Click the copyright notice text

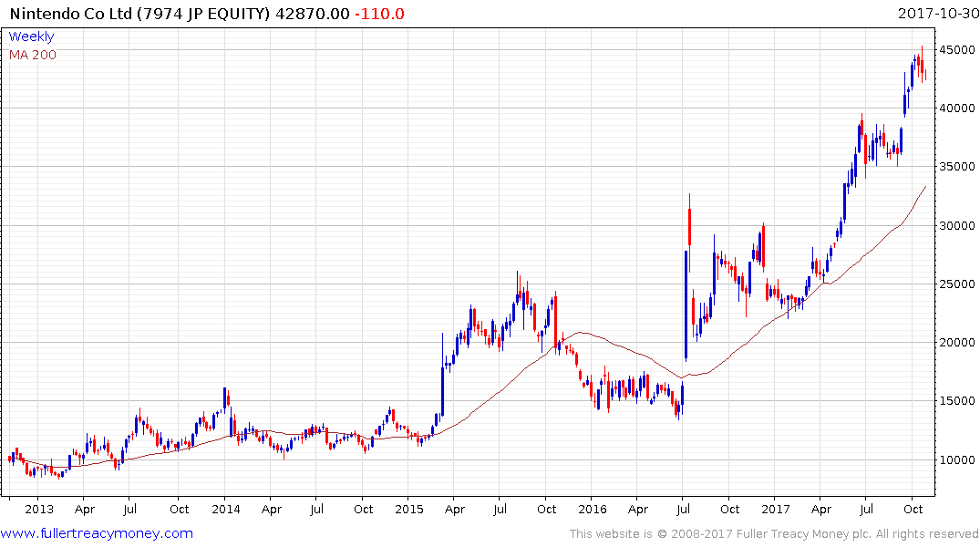(x=774, y=534)
